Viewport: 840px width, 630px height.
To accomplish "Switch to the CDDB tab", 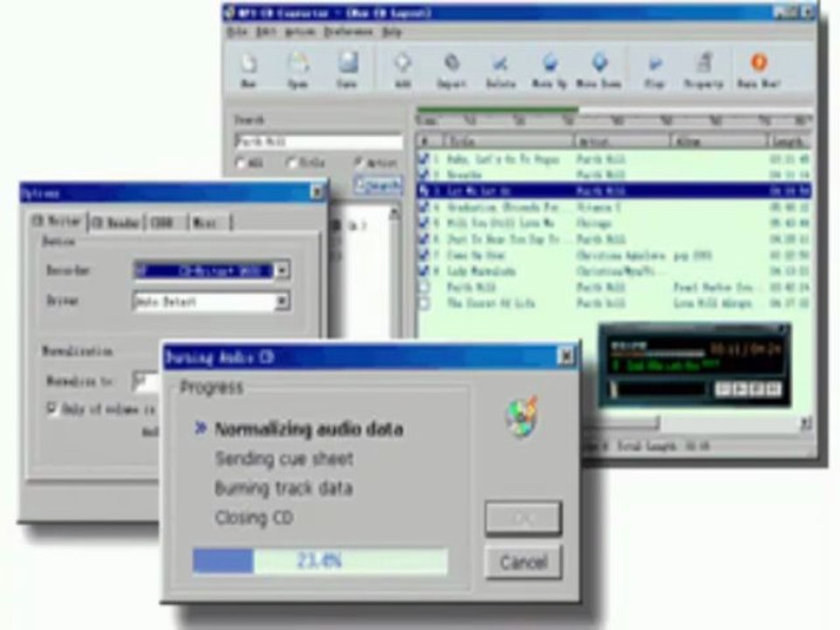I will point(165,222).
